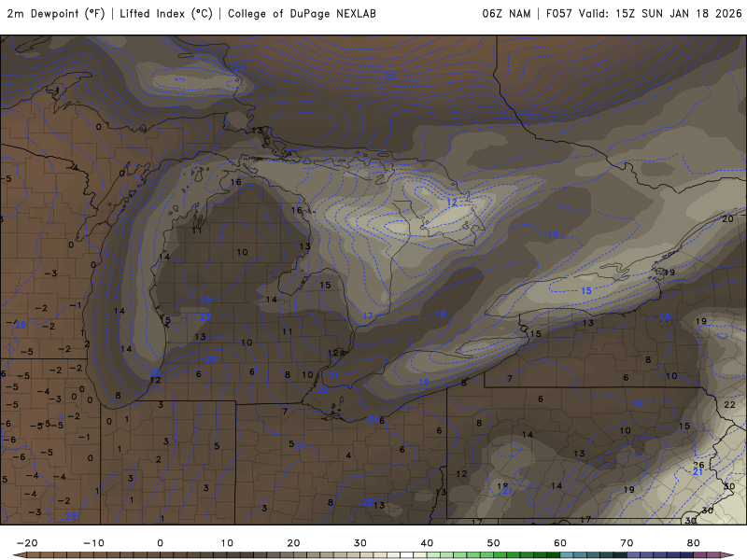Click the "06Z NAM" model run label

pos(506,14)
